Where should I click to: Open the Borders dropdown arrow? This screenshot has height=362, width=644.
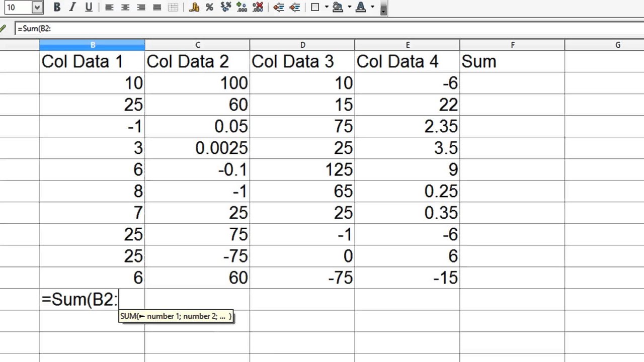327,7
